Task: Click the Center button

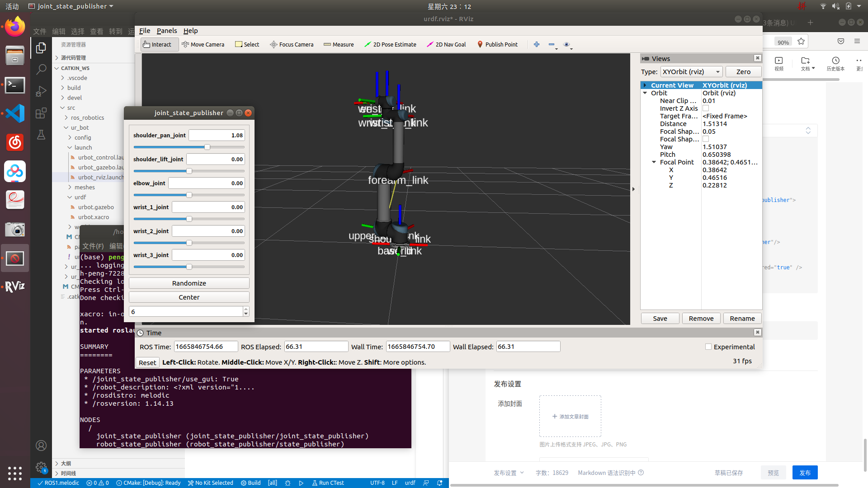Action: tap(189, 297)
